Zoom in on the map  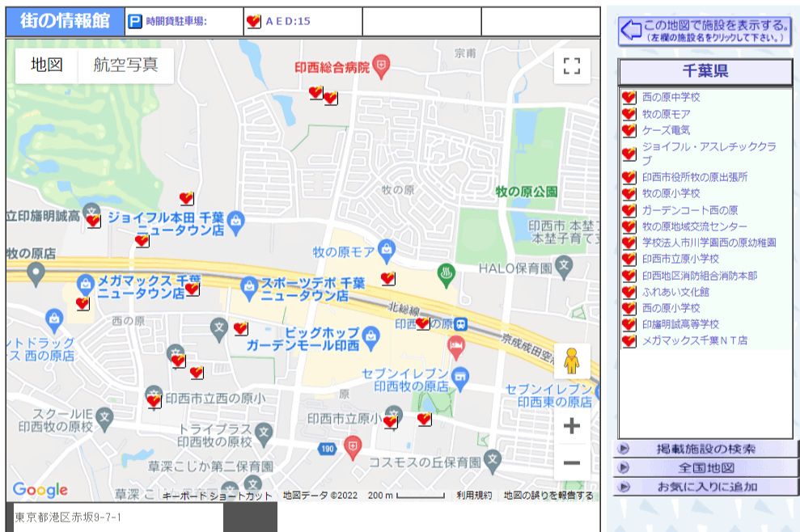571,425
